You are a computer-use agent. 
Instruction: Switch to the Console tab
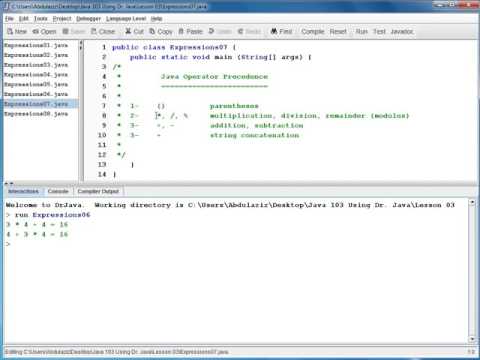pos(58,191)
